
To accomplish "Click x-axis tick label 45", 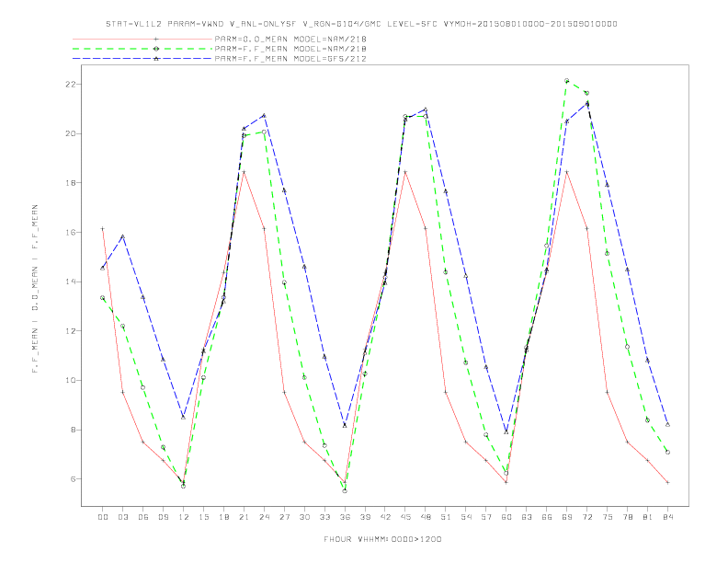I will click(x=405, y=517).
